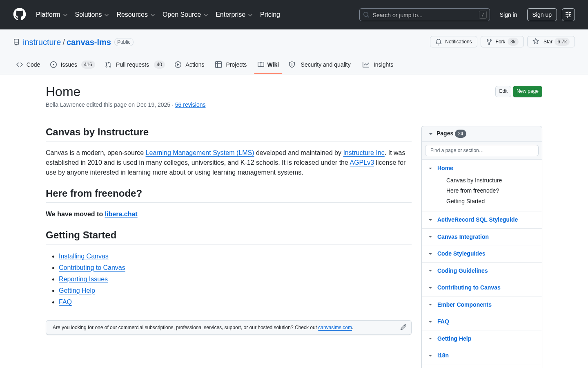Click the search magnifier icon

click(x=366, y=15)
